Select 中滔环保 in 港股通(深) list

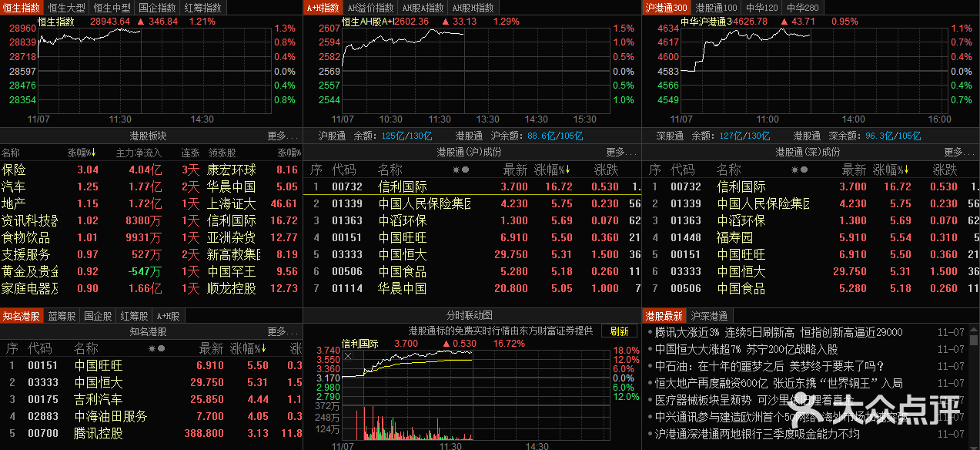coord(811,220)
